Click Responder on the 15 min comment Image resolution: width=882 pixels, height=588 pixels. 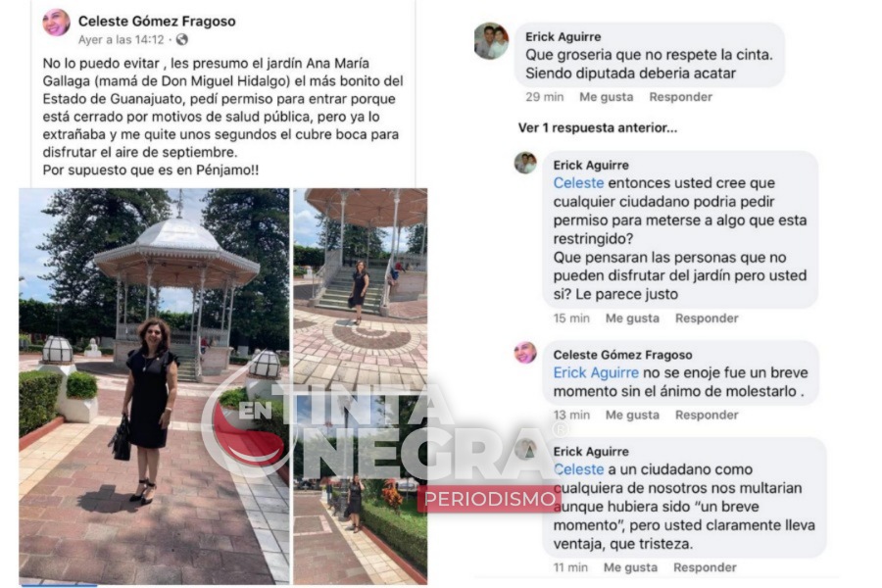[x=707, y=318]
